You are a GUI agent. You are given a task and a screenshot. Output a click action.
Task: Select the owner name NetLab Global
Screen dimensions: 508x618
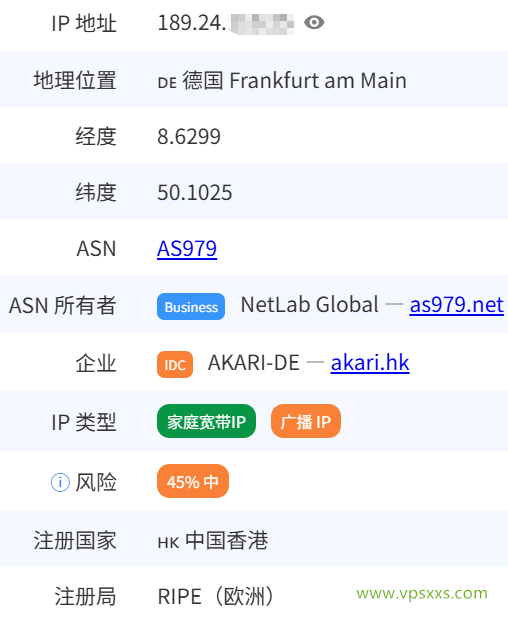pyautogui.click(x=310, y=305)
